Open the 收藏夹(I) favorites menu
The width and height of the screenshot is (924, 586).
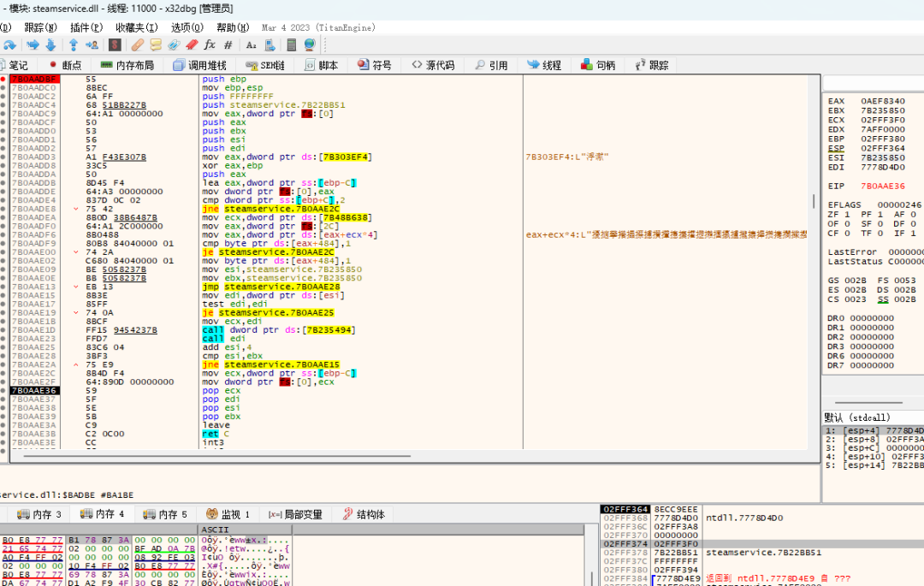point(137,27)
